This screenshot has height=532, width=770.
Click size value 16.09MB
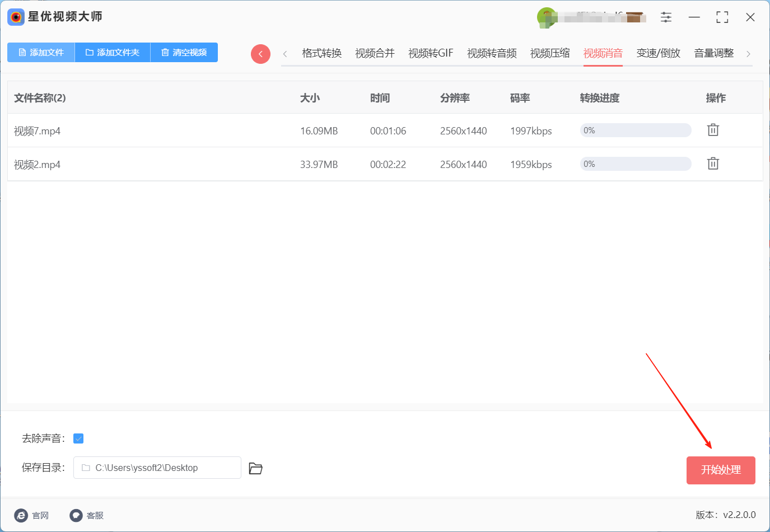tap(319, 131)
